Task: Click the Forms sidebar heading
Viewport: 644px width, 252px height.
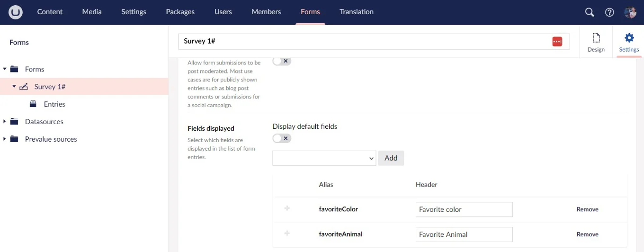Action: click(x=19, y=43)
